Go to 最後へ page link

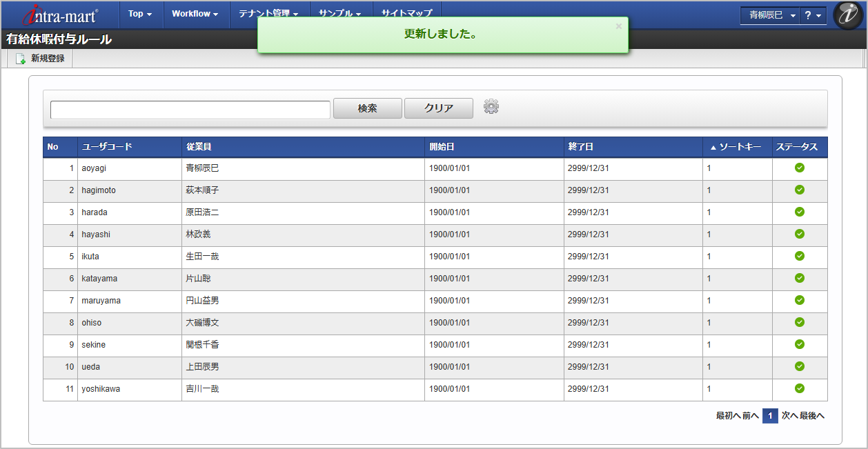coord(812,416)
